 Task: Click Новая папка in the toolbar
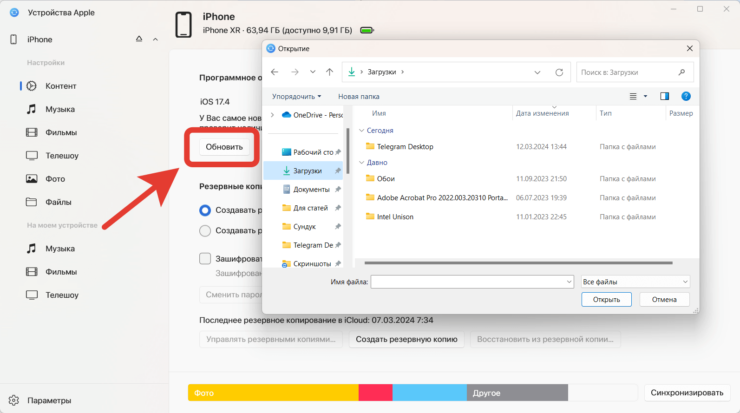[x=359, y=96]
